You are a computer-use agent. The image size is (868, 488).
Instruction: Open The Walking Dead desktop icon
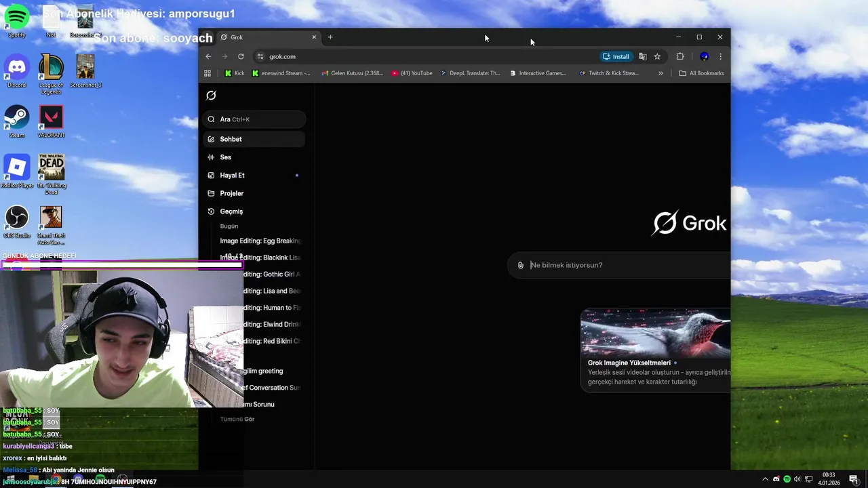pyautogui.click(x=51, y=174)
